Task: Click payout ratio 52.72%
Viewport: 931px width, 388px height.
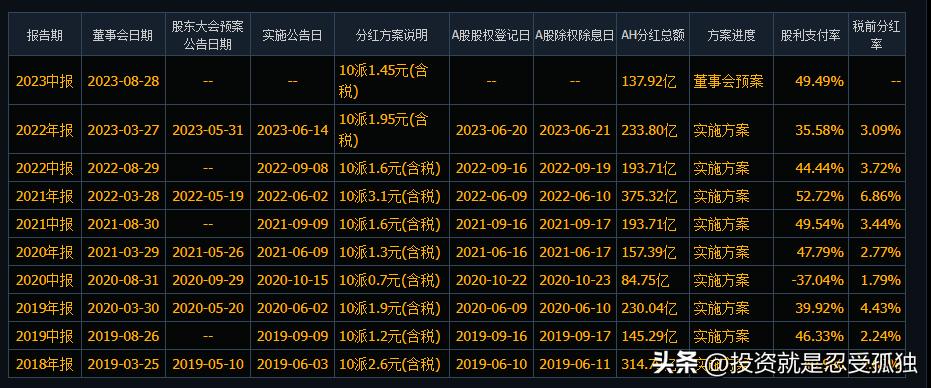Action: [x=819, y=196]
